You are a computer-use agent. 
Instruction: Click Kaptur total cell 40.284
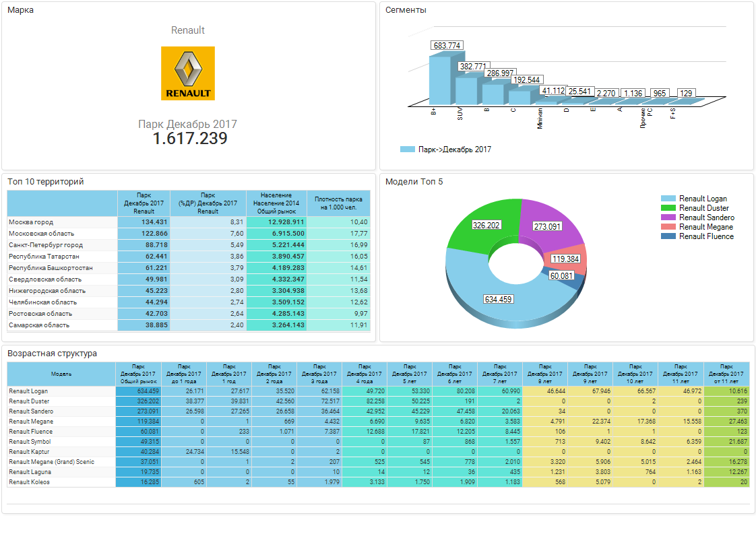click(x=138, y=452)
